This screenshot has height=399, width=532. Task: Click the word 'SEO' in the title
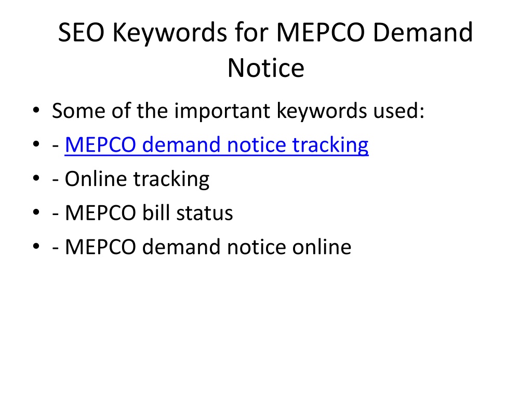(81, 33)
